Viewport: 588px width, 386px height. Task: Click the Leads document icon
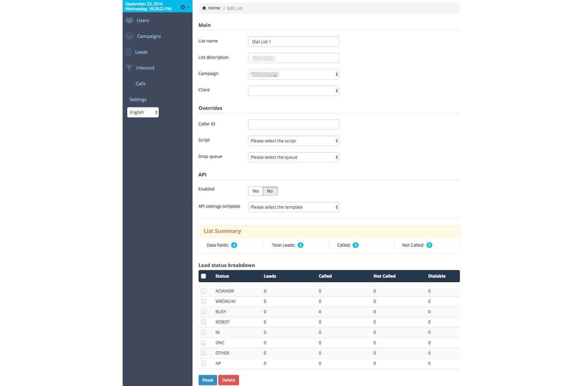coord(129,52)
